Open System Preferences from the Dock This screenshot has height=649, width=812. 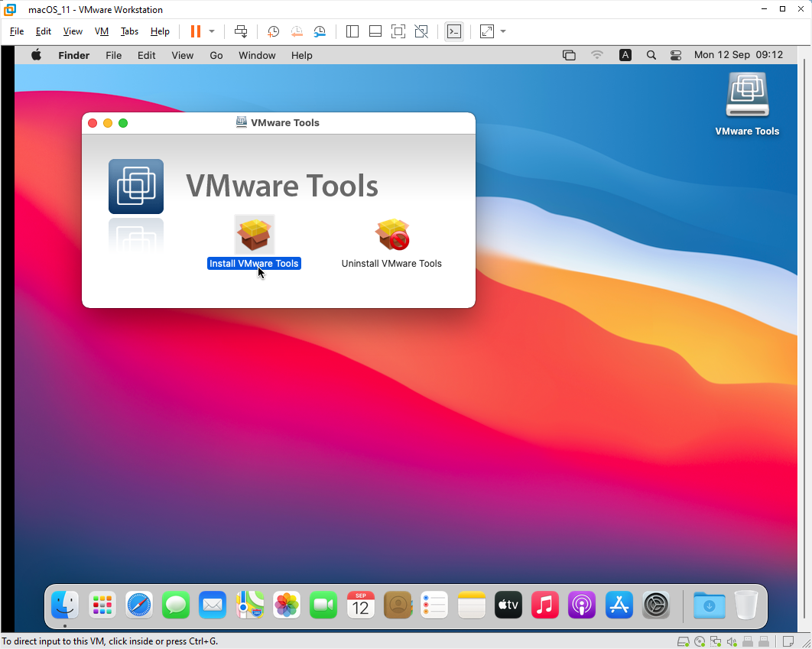(x=656, y=605)
